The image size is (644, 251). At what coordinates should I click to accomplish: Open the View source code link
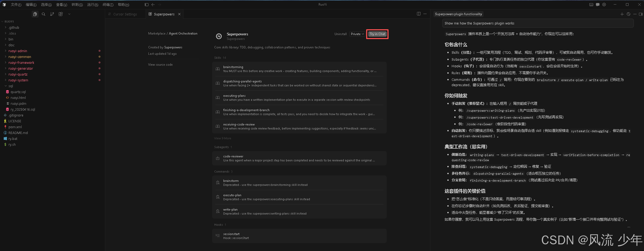pos(160,65)
